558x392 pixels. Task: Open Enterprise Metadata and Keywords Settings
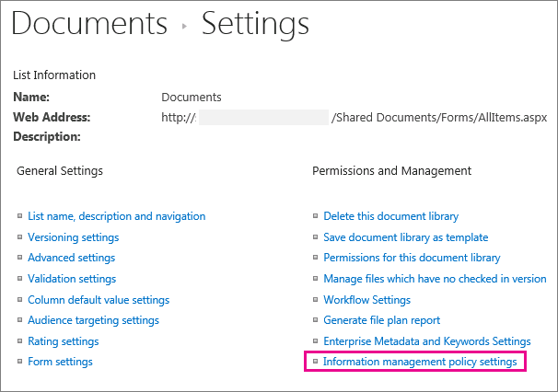point(426,341)
